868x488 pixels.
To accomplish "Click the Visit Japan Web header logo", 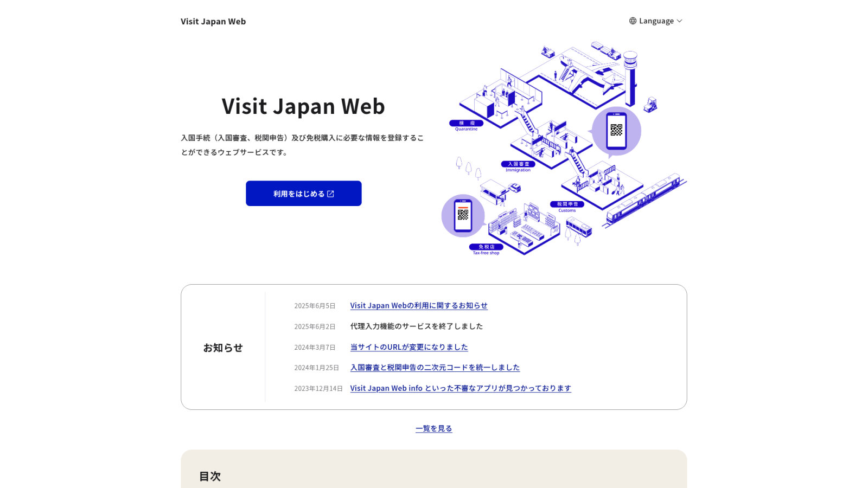I will (x=213, y=22).
